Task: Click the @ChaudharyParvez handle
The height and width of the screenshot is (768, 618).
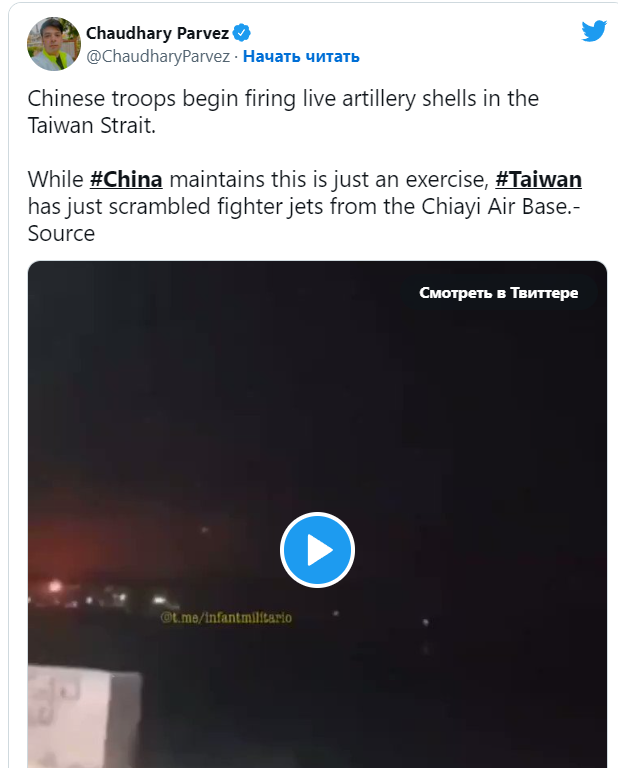Action: point(158,56)
